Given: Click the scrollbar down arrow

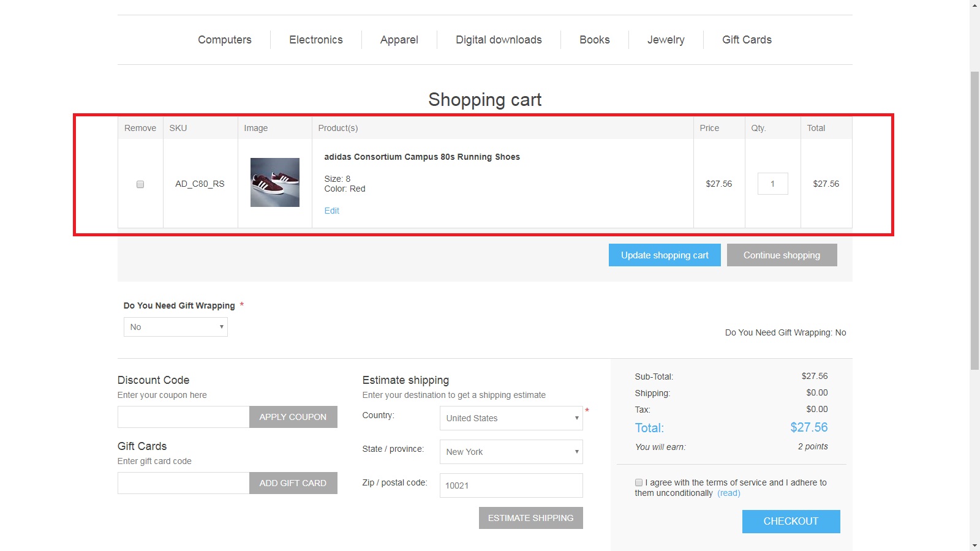Looking at the screenshot, I should [x=974, y=545].
